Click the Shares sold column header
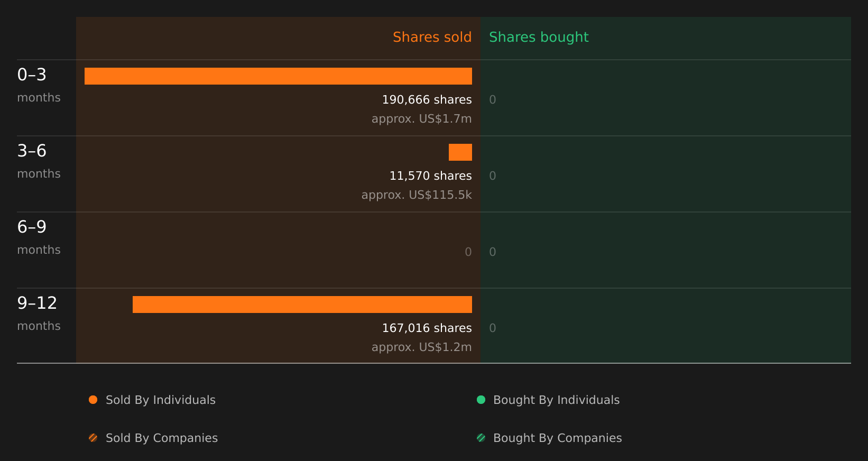This screenshot has width=868, height=461. tap(432, 37)
